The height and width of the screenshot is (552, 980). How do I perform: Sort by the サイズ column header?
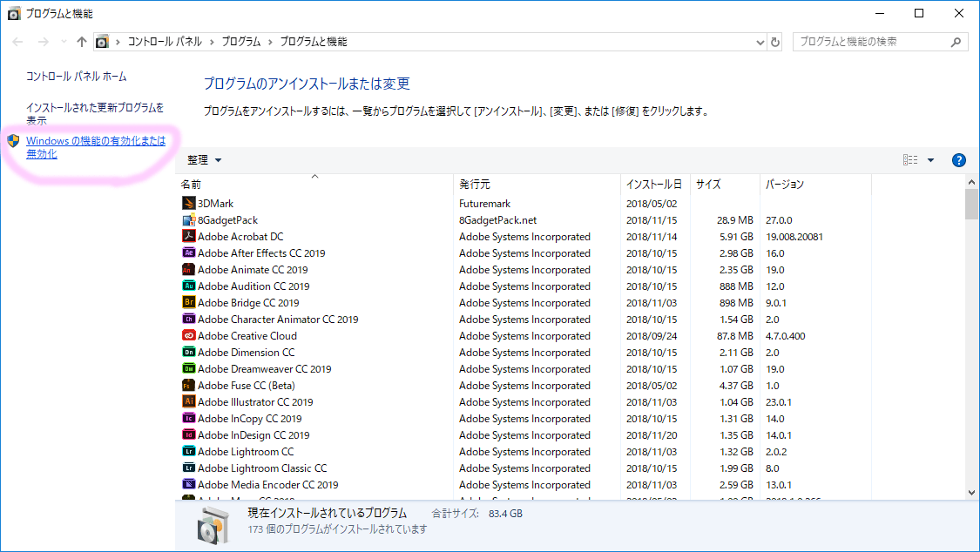(725, 185)
